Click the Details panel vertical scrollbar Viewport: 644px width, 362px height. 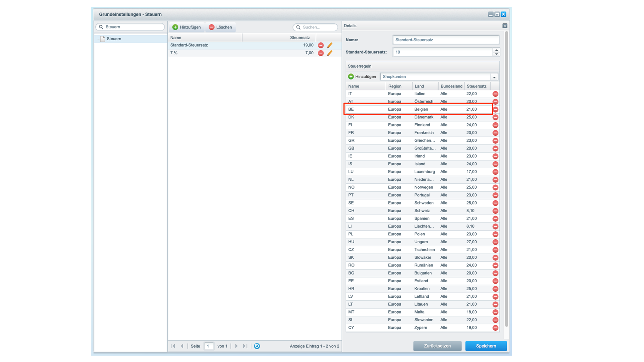(x=506, y=179)
